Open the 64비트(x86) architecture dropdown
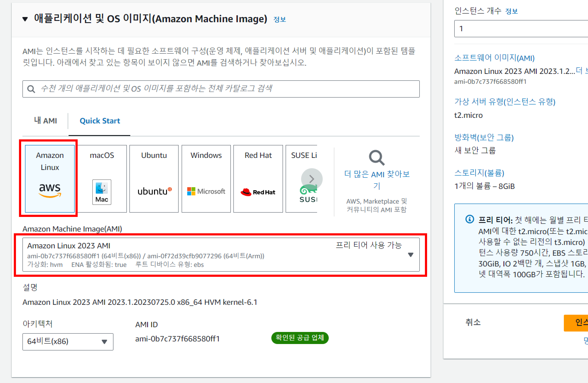This screenshot has width=588, height=383. coord(68,342)
